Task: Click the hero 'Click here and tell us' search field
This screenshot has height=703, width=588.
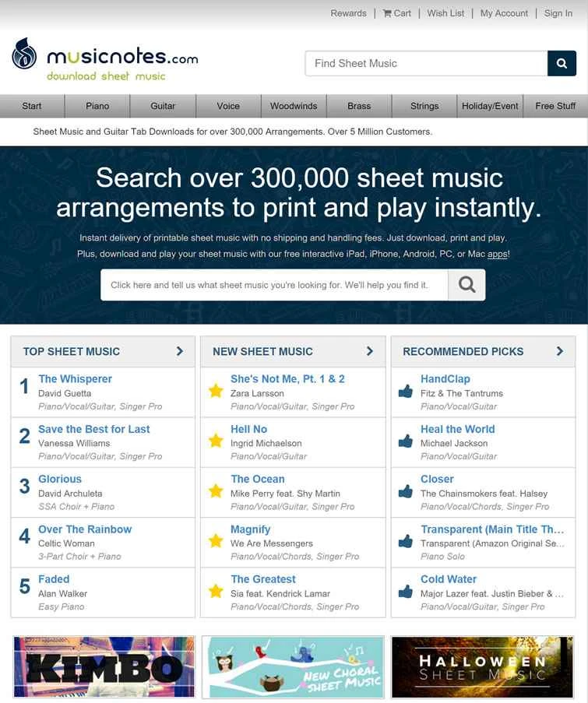Action: [274, 285]
